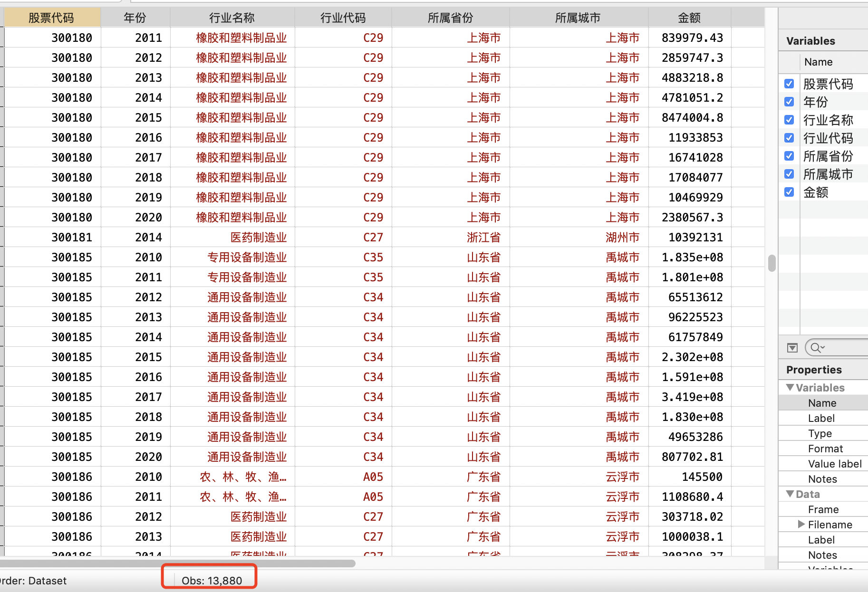Click the filter variables funnel icon

tap(792, 348)
